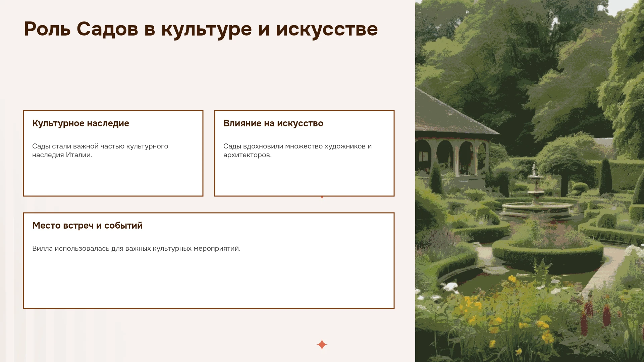Select the 'Место встреч и событий' heading
Viewport: 644px width, 362px height.
click(x=87, y=226)
